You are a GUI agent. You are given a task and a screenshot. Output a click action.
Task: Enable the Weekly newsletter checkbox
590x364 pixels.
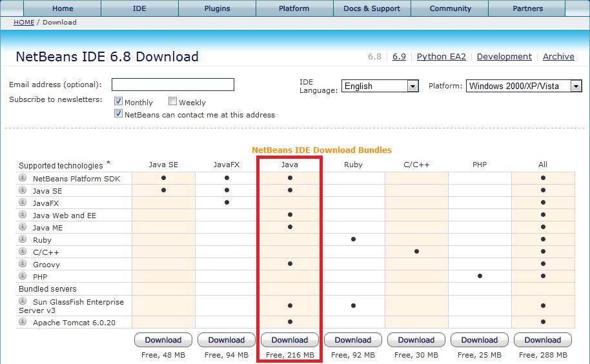click(x=173, y=101)
